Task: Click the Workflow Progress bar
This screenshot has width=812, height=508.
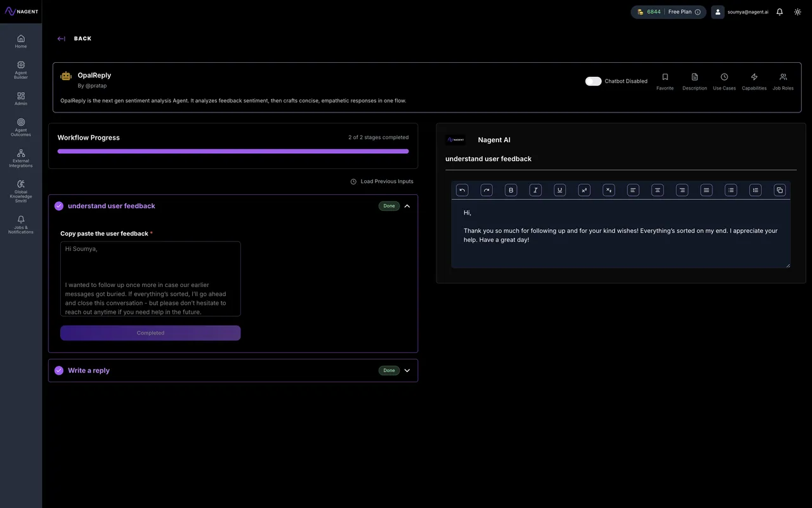Action: [233, 151]
